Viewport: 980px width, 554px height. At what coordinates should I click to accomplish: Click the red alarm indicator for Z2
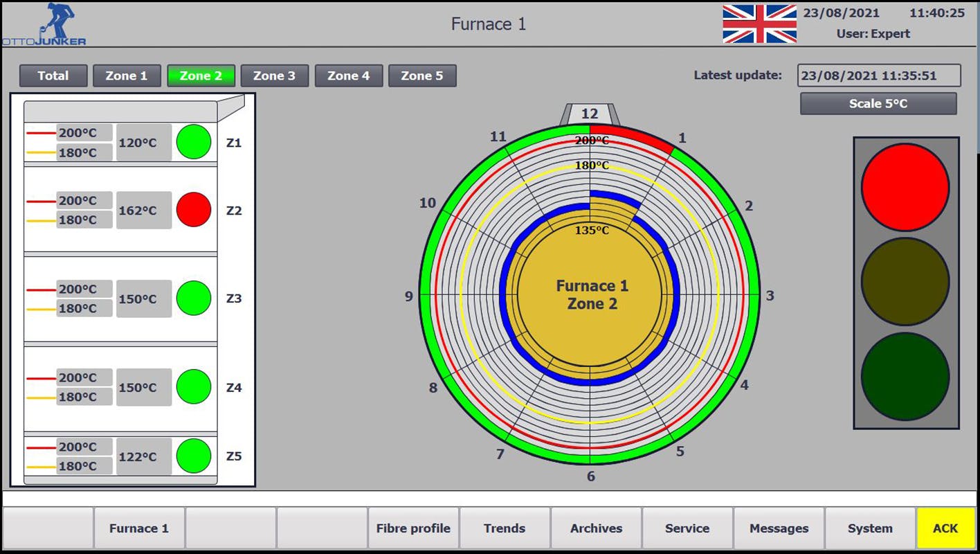pos(193,210)
